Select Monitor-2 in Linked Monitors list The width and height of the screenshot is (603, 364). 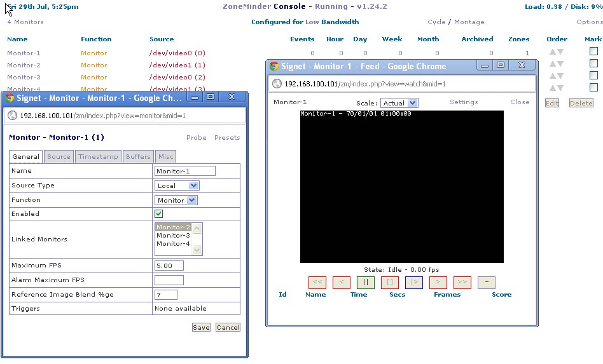tap(173, 227)
